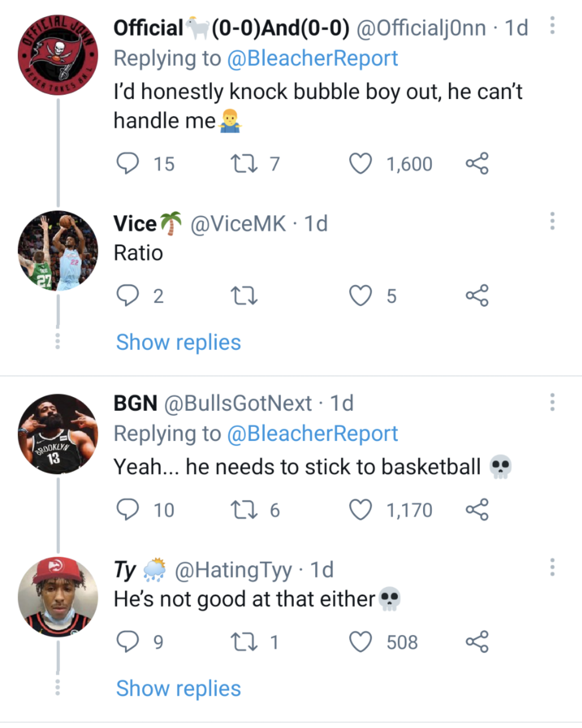Retweet BGN's 'stick to basketball' tweet

[x=244, y=510]
